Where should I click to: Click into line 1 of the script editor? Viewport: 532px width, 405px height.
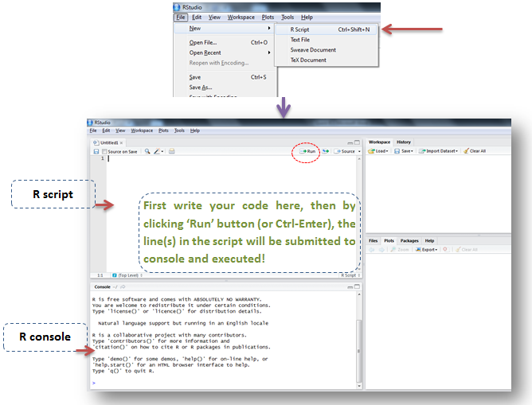pos(231,158)
